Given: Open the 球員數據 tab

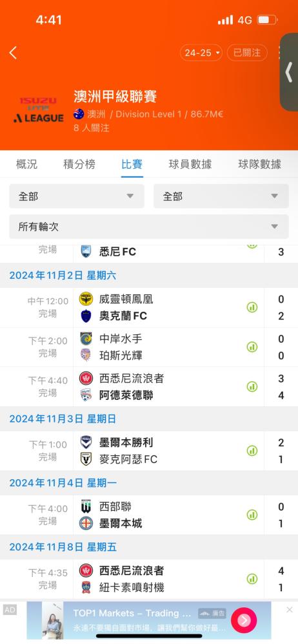Looking at the screenshot, I should coord(190,164).
